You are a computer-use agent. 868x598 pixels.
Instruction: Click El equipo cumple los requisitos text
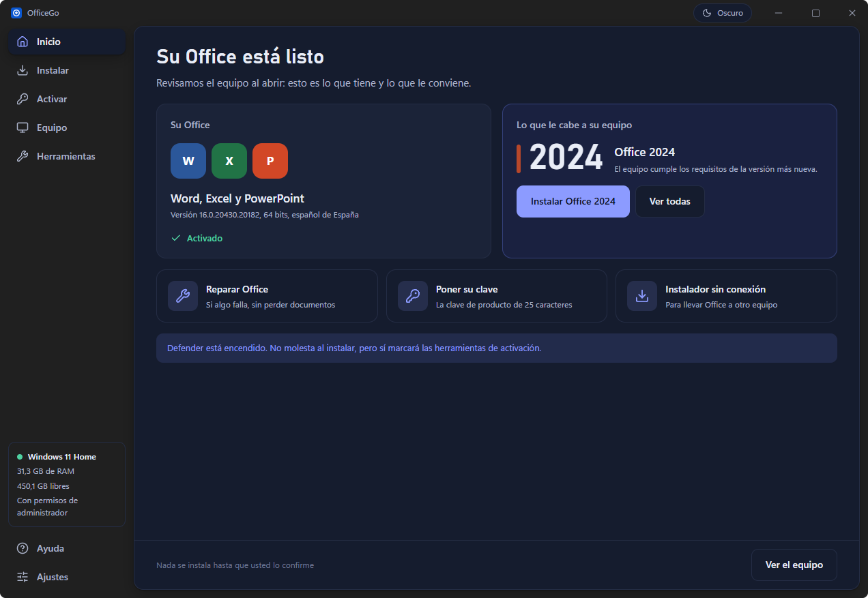point(716,169)
